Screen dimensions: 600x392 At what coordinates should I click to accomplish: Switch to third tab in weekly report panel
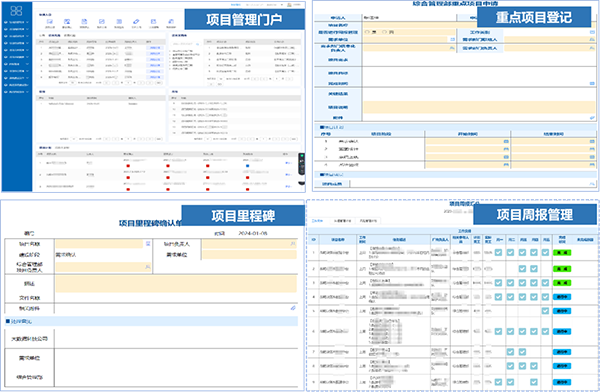(x=368, y=221)
